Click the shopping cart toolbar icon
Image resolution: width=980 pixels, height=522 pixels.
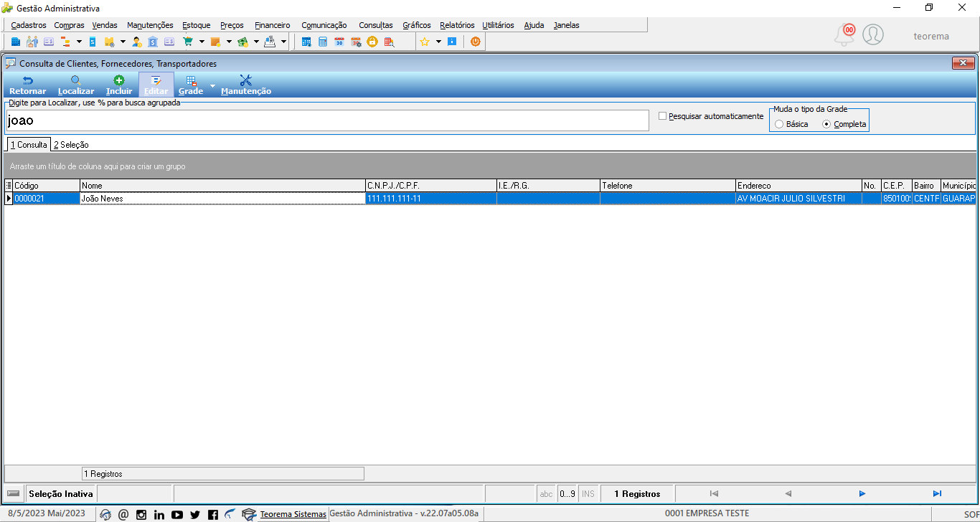click(188, 42)
